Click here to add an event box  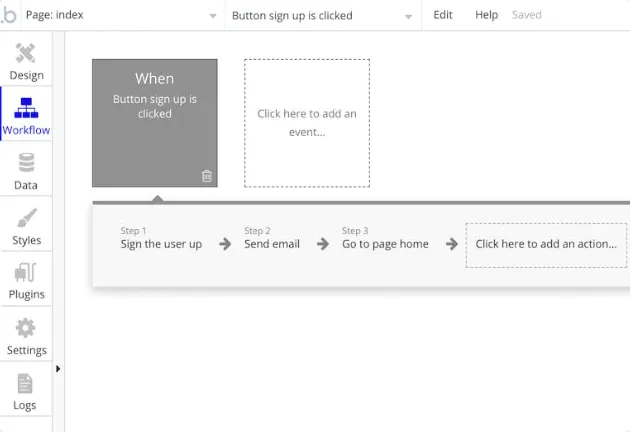coord(307,123)
